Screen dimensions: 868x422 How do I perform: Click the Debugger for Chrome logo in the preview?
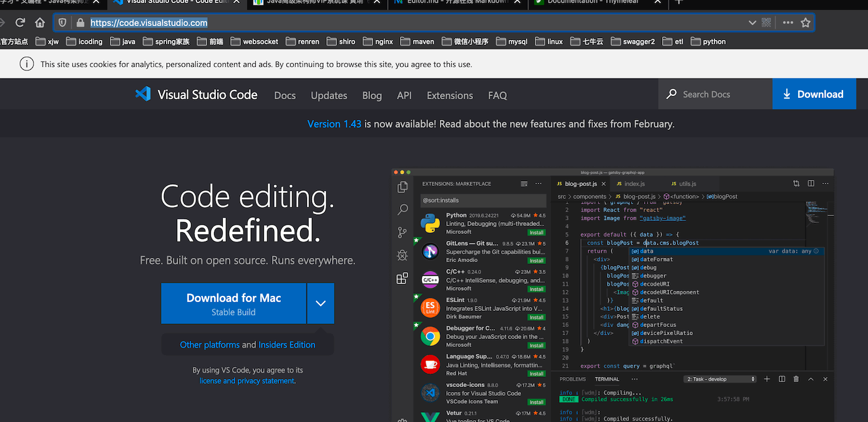tap(430, 336)
